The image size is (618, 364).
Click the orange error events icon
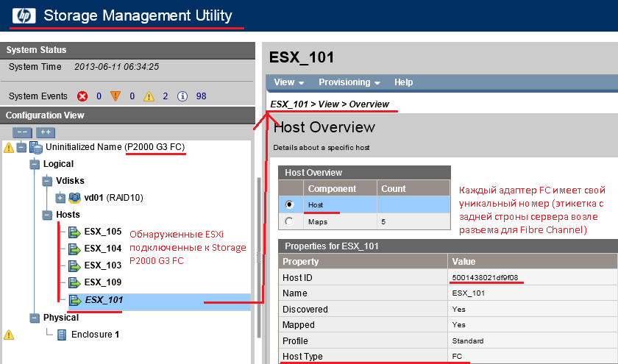[x=115, y=96]
